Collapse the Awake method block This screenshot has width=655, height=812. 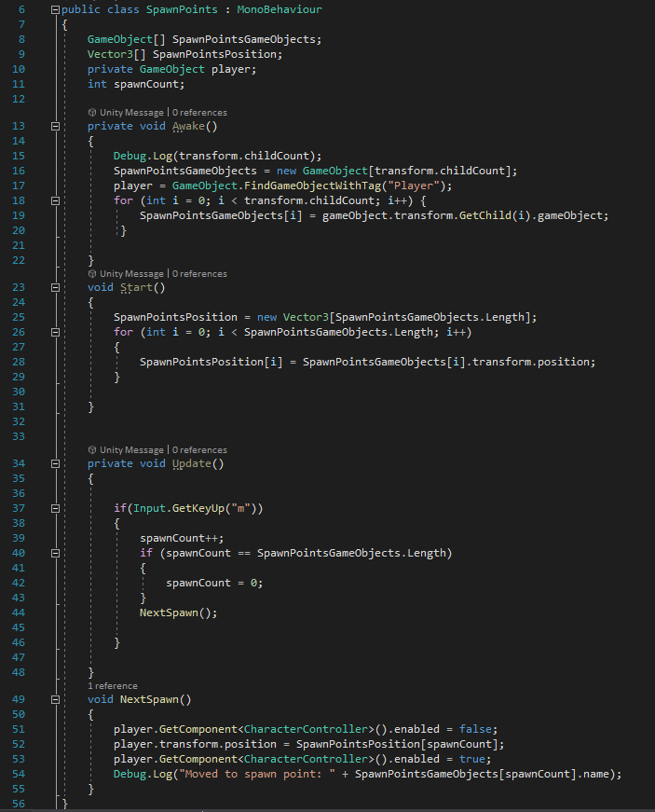coord(55,126)
